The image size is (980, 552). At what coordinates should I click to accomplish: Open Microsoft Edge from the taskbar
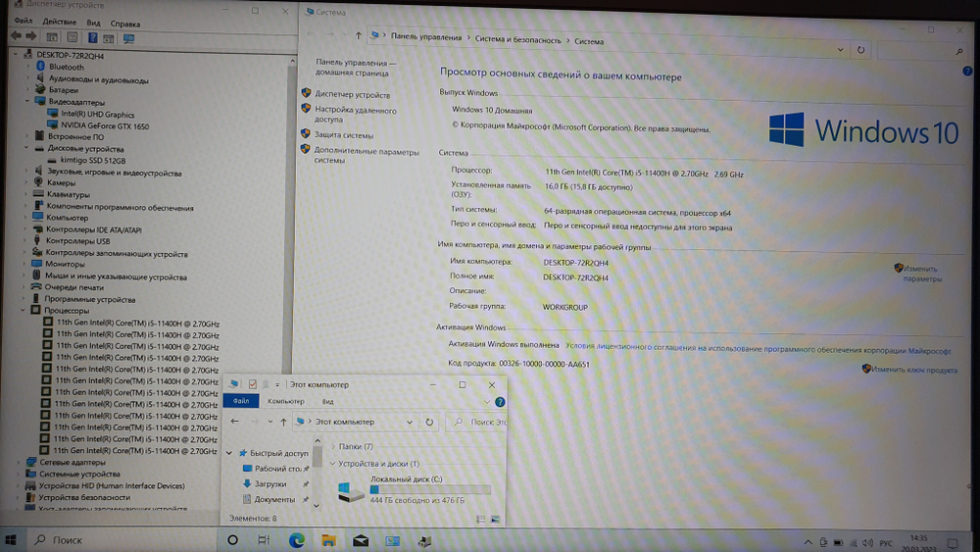click(x=297, y=539)
